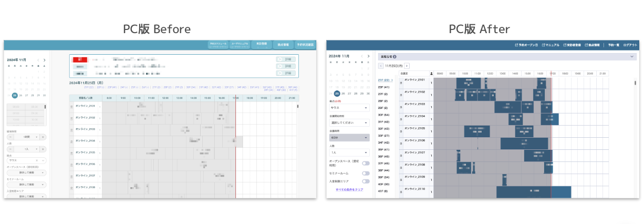
Task: Open 拠点情報 link in After header
Action: 593,45
